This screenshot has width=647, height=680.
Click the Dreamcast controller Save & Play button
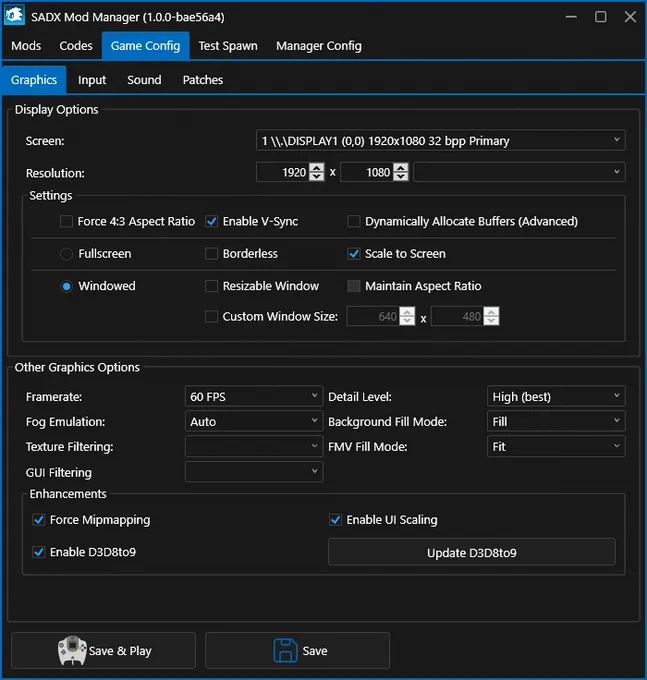pyautogui.click(x=104, y=651)
